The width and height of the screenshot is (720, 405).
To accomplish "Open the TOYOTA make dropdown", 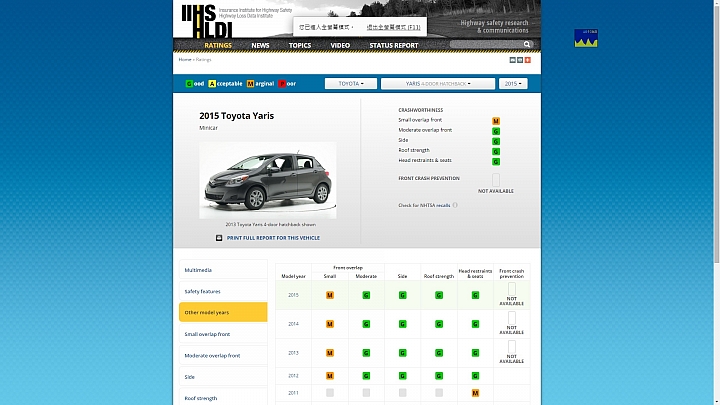I will 351,84.
